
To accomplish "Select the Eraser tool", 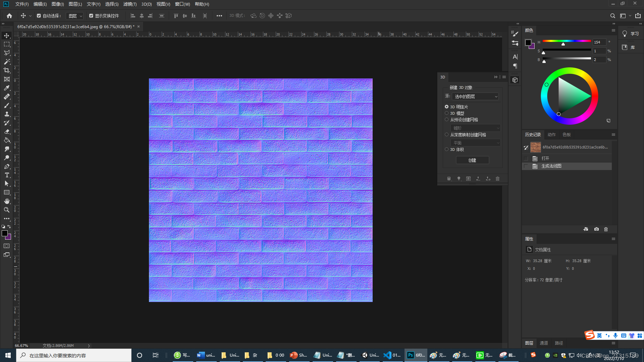I will (x=7, y=131).
